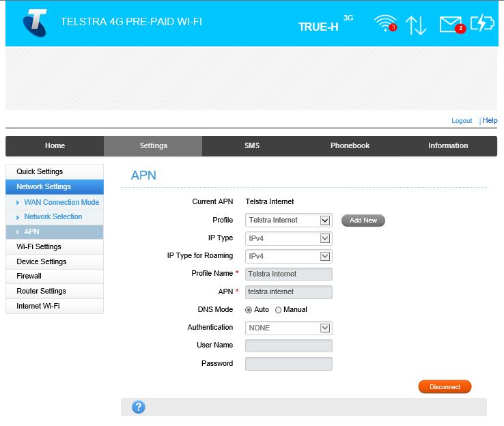Click the TRUE-H network operator name
504x426 pixels.
coord(318,27)
